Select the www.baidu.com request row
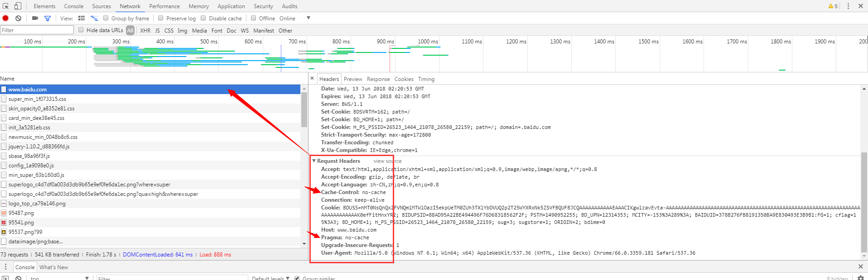 coord(150,89)
